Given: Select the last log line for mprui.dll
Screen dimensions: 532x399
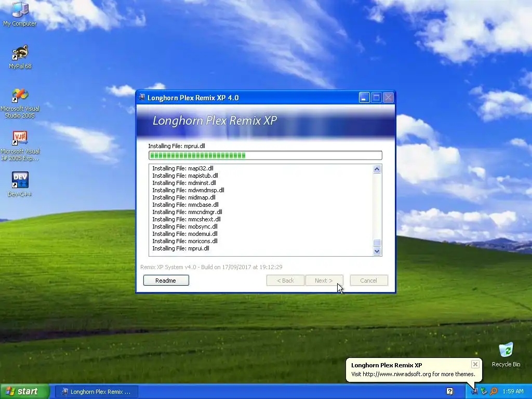Looking at the screenshot, I should 181,248.
